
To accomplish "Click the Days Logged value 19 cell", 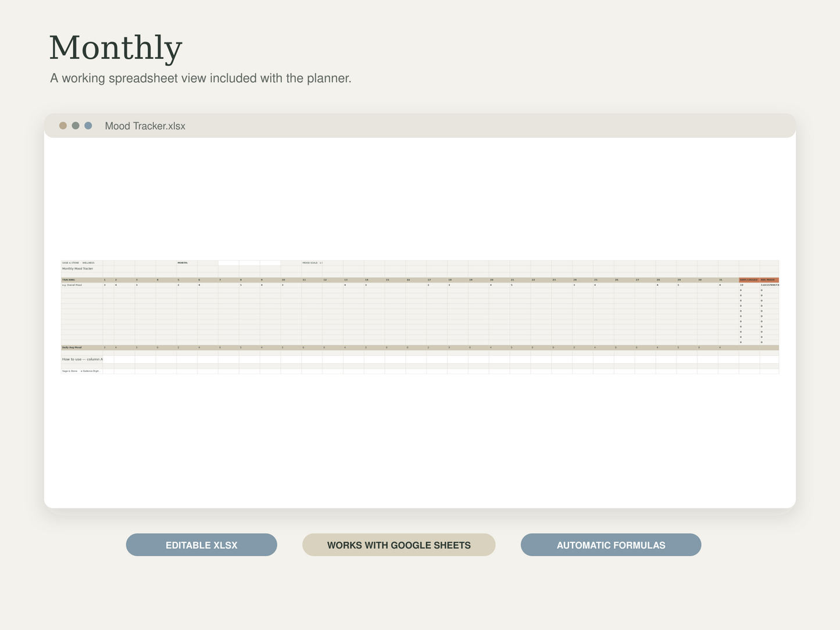I will point(749,285).
